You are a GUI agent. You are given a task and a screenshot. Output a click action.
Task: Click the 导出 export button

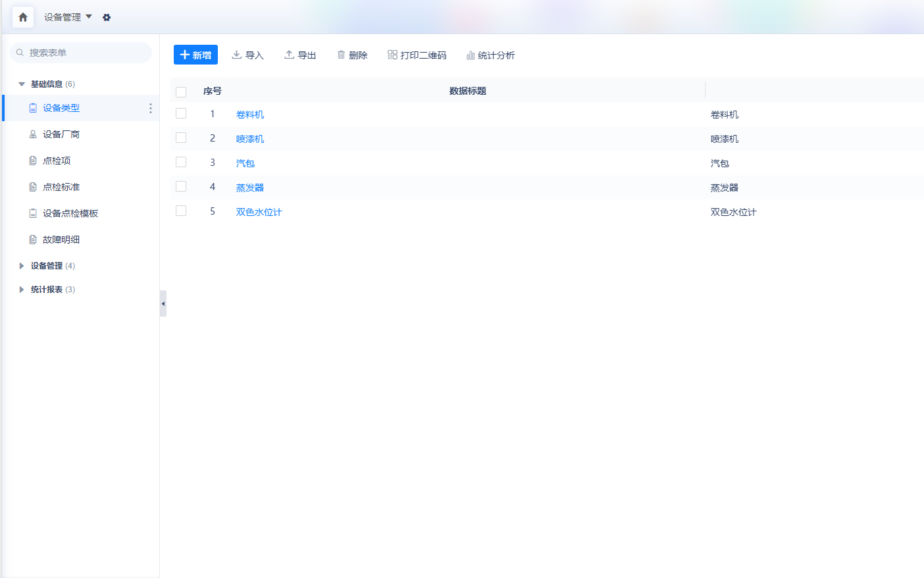pyautogui.click(x=300, y=55)
